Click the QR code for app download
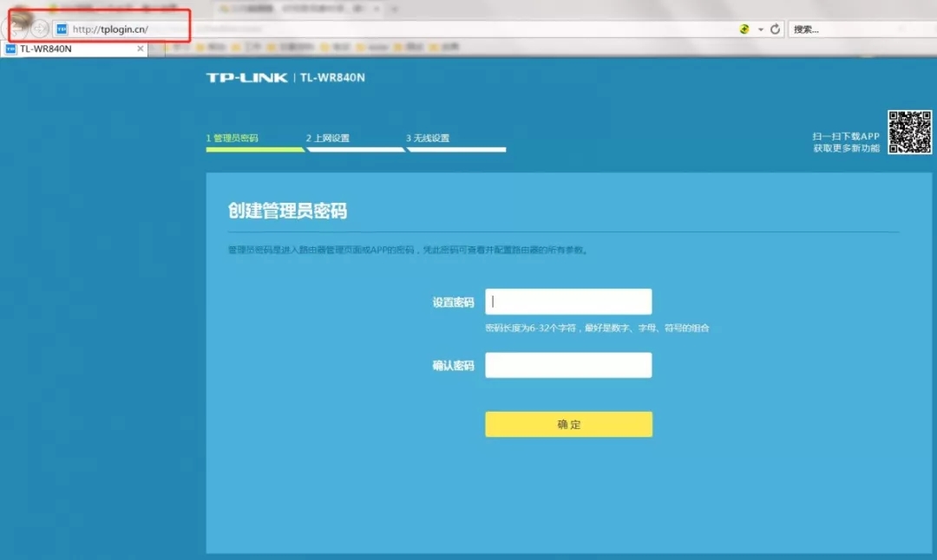Screen dimensions: 937x560 coord(909,132)
